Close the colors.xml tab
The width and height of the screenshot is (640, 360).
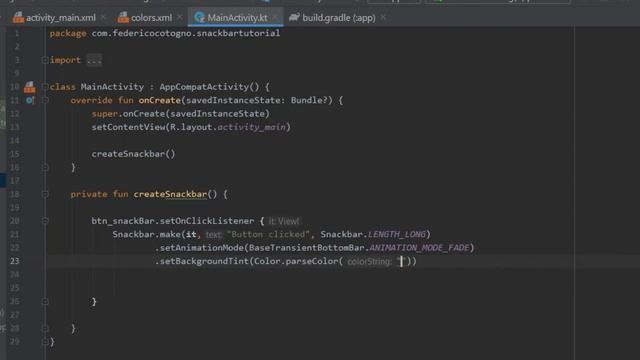point(180,18)
